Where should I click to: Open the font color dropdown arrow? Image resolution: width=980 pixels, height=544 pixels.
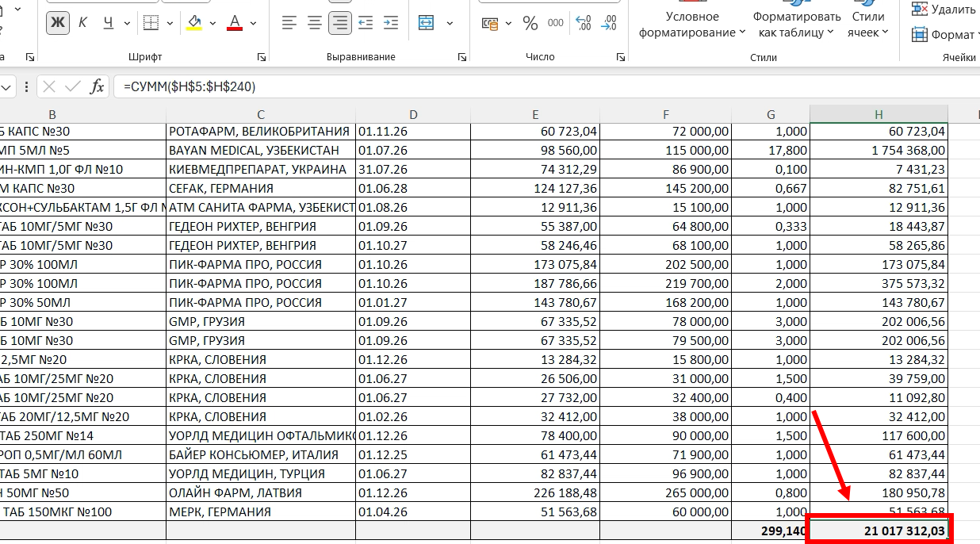point(255,23)
